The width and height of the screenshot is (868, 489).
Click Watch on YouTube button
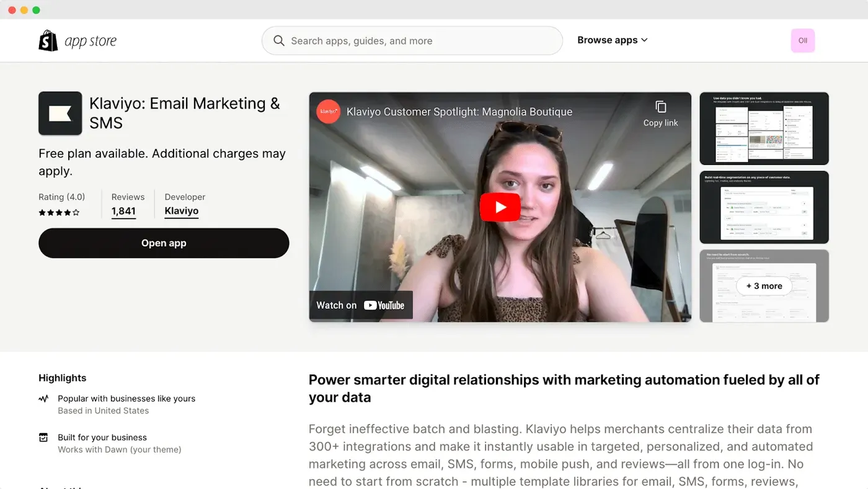361,305
